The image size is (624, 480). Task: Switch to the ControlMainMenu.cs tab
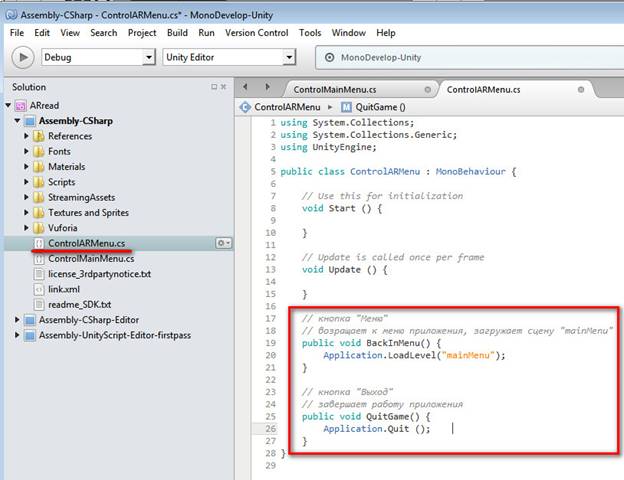(335, 90)
